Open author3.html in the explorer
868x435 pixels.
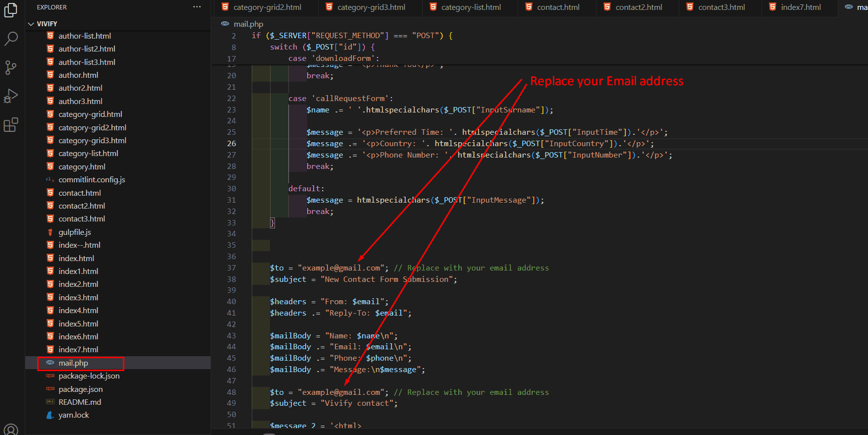(x=80, y=101)
